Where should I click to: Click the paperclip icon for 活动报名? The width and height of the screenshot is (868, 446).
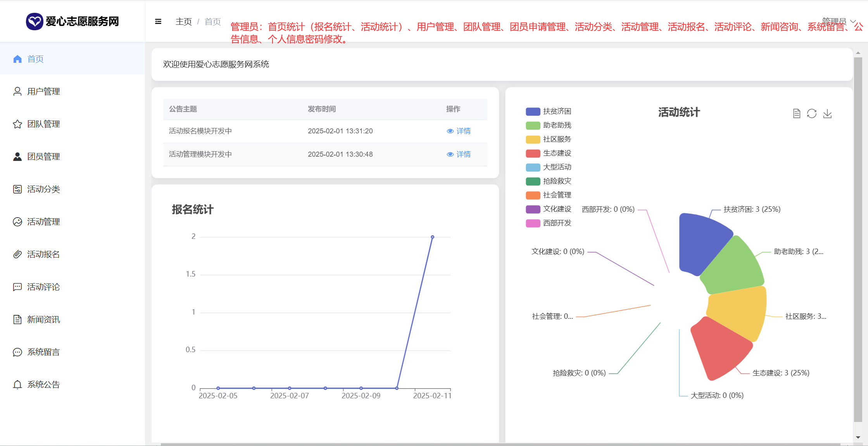pos(17,254)
